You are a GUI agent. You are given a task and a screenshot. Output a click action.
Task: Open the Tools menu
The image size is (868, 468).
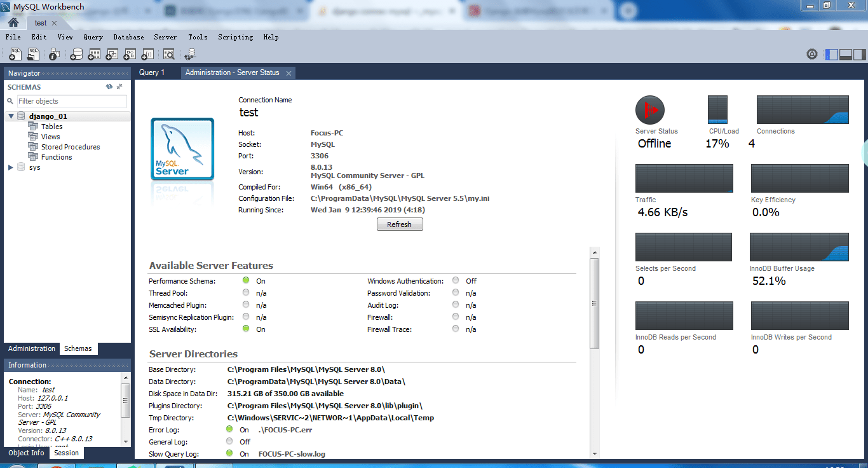(198, 38)
